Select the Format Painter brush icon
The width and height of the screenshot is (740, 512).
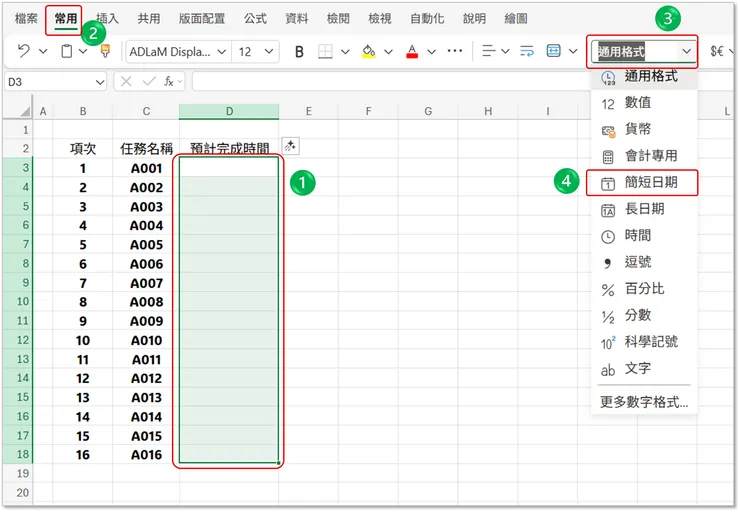point(105,51)
